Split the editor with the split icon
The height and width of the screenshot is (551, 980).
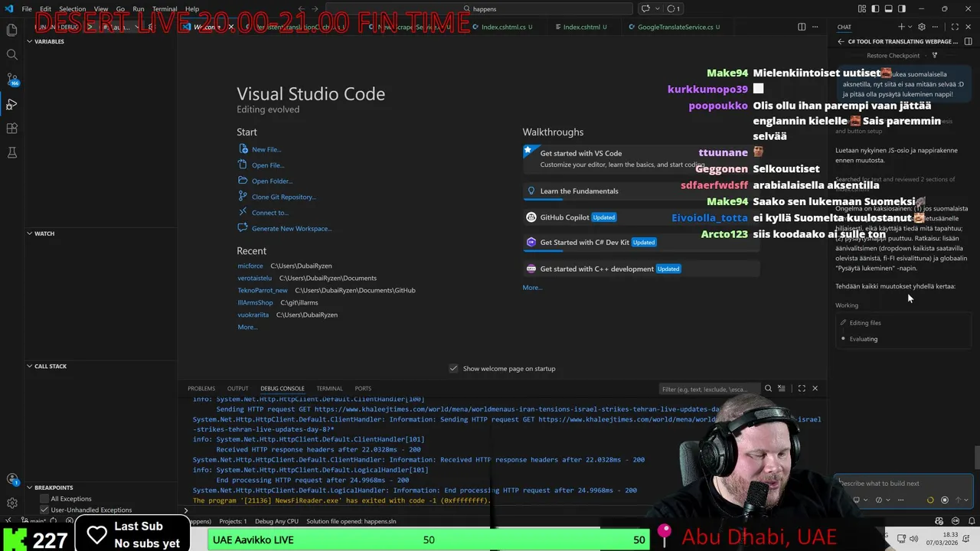pyautogui.click(x=802, y=27)
